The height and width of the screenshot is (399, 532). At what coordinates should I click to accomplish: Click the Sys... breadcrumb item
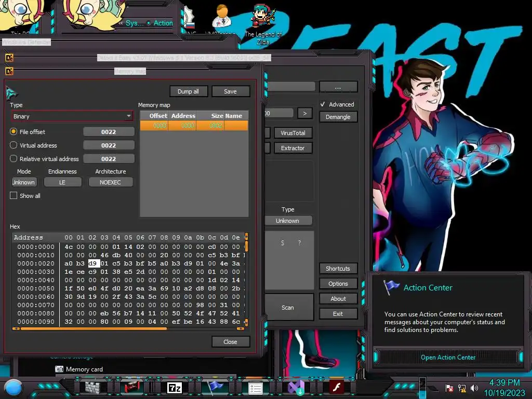135,23
